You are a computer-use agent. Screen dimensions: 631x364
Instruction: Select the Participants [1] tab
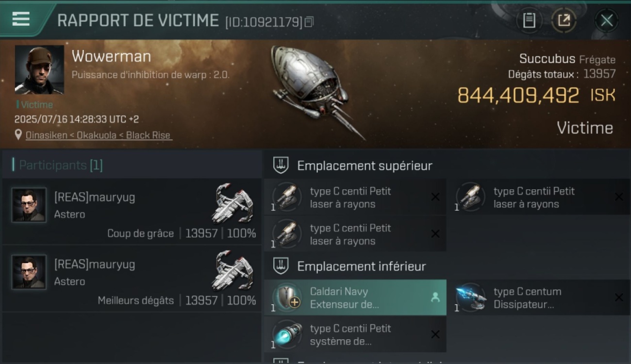(x=58, y=165)
